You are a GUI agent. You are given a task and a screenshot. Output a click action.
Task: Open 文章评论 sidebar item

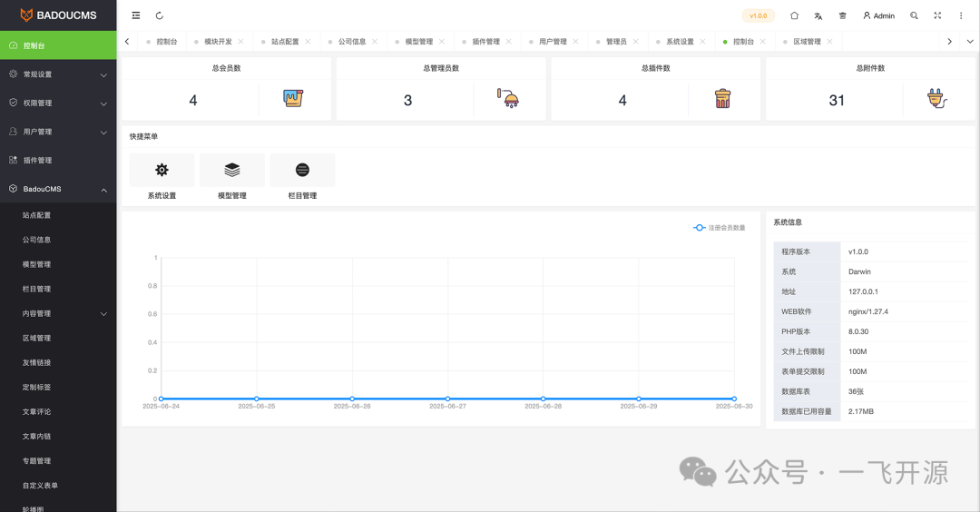tap(58, 412)
